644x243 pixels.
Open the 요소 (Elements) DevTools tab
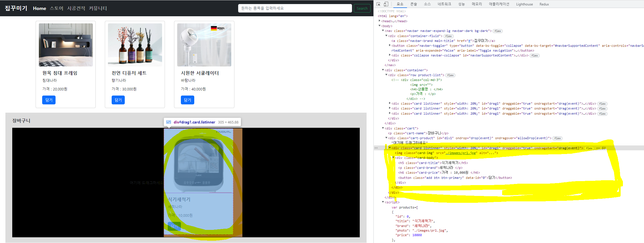pyautogui.click(x=400, y=4)
